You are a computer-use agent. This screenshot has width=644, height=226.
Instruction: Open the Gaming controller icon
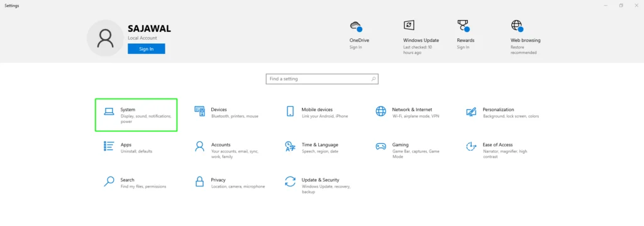click(x=380, y=146)
